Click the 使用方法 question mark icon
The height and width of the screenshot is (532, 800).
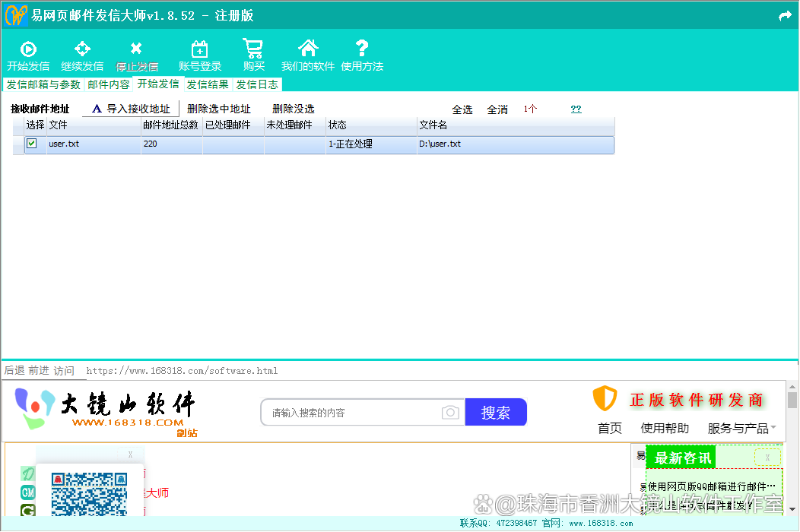coord(362,49)
